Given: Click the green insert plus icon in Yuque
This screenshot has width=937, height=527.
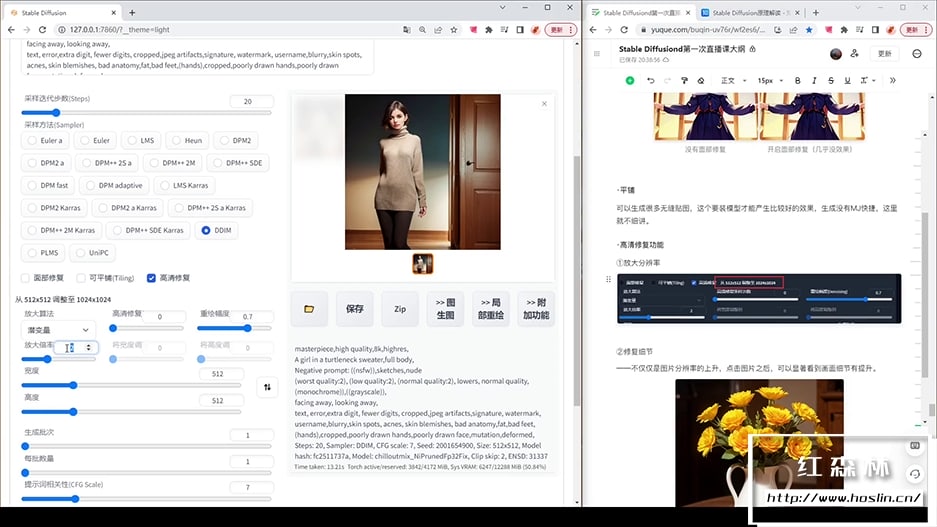Looking at the screenshot, I should (x=629, y=80).
